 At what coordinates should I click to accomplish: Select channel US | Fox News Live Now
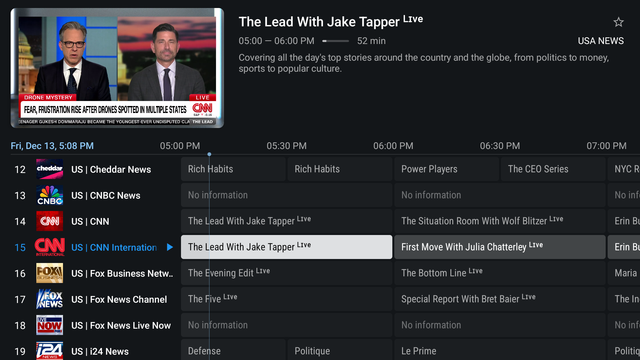121,325
